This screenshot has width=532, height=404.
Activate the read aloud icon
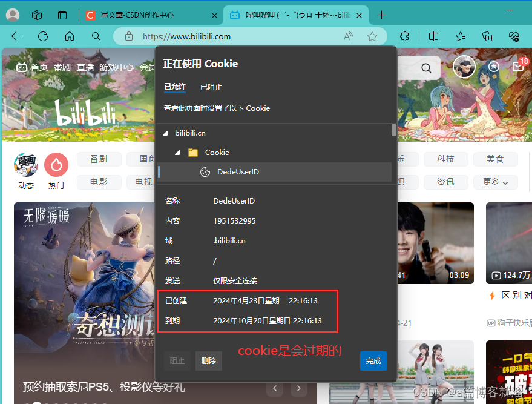point(348,36)
